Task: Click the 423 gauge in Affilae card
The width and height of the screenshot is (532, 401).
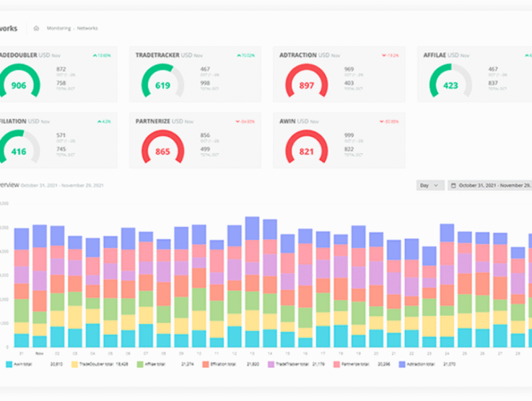Action: 451,81
